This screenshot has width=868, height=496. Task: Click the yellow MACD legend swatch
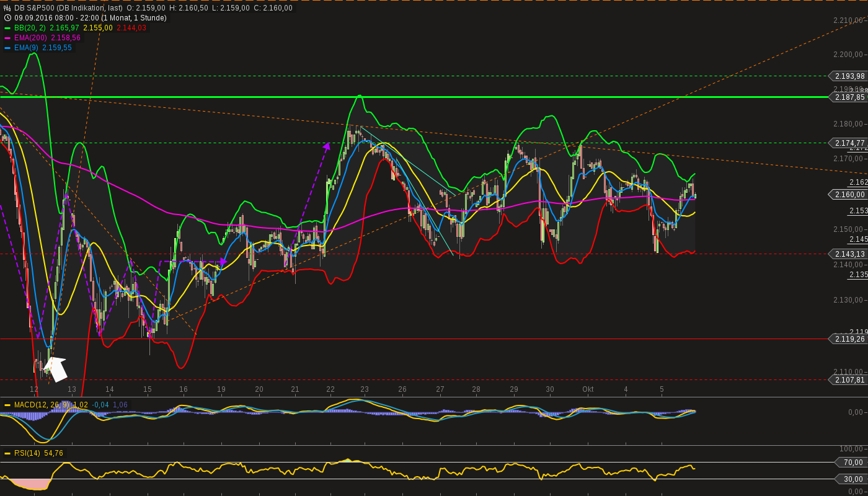(x=7, y=405)
